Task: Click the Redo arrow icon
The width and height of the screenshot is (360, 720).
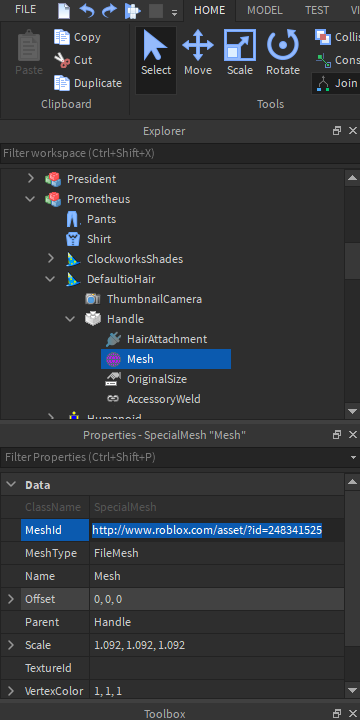Action: tap(109, 10)
